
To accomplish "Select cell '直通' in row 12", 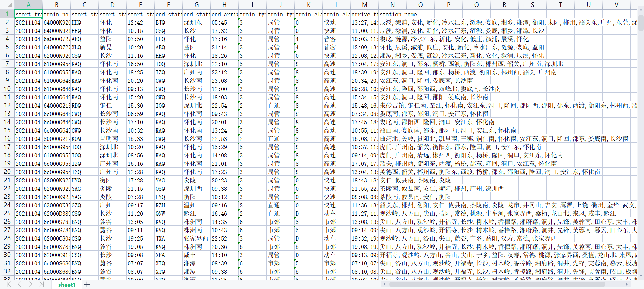I will [280, 106].
